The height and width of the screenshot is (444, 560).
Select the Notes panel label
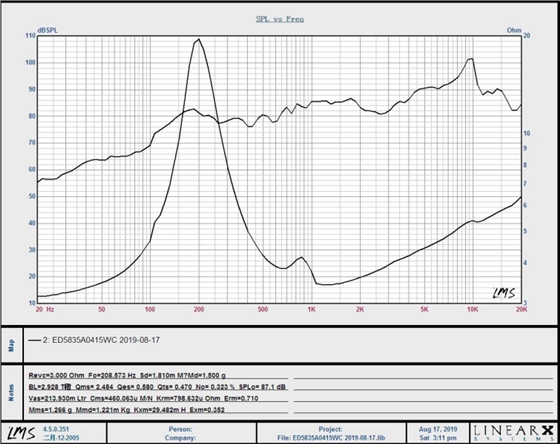coord(11,393)
